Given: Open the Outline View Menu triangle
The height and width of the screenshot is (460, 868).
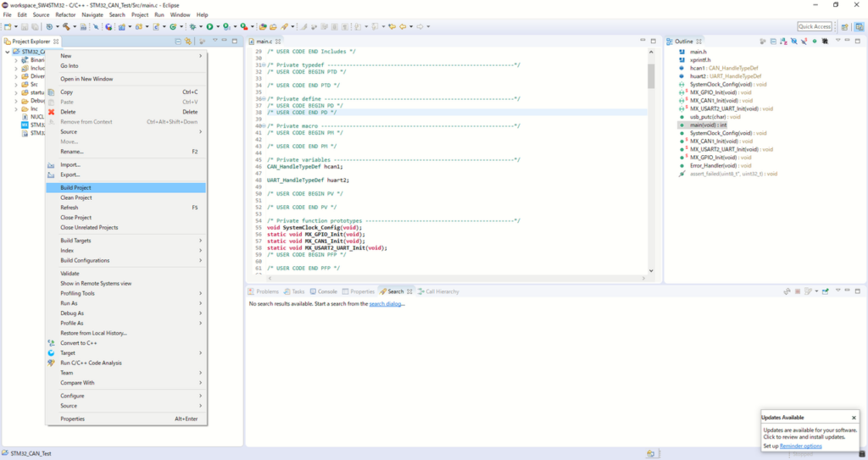Looking at the screenshot, I should tap(837, 41).
